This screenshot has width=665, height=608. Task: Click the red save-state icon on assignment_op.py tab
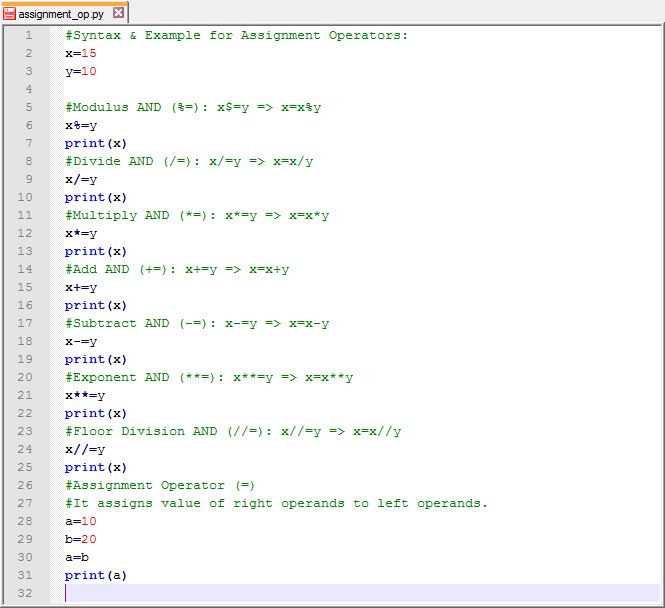pyautogui.click(x=9, y=14)
